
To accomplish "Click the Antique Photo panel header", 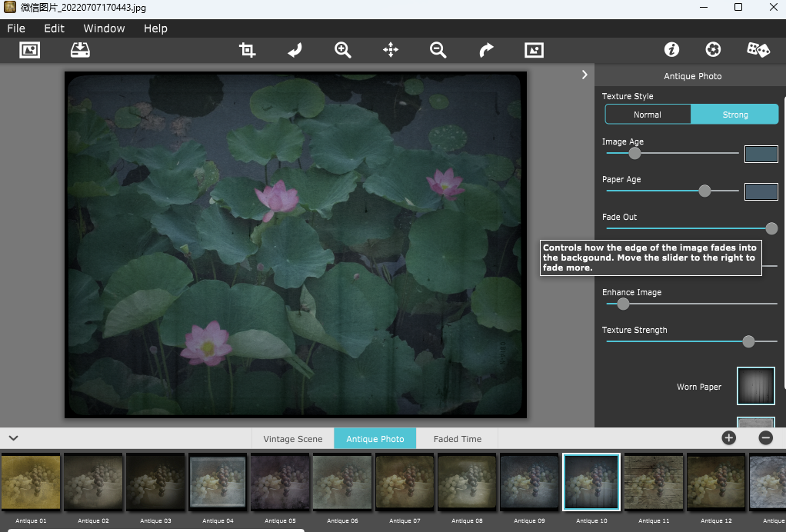I will point(693,76).
